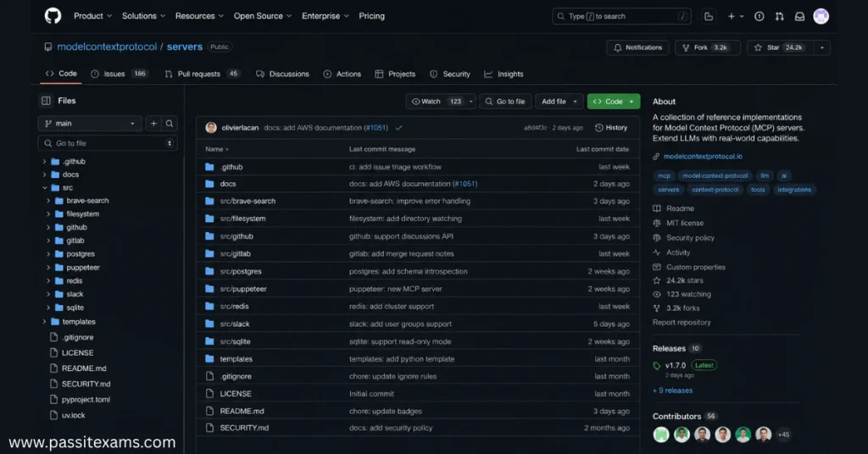Open the pull requests icon in top header

click(780, 17)
